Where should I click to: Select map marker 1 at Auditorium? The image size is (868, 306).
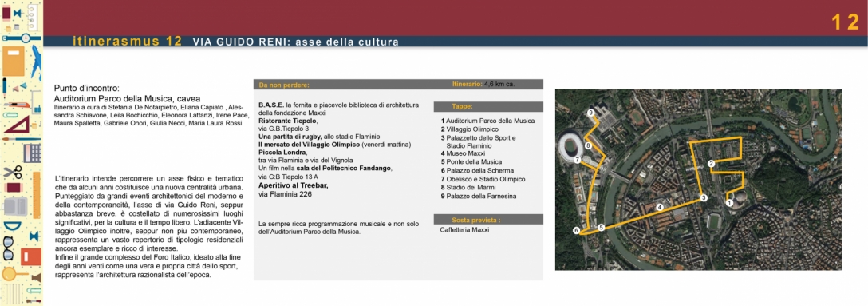[x=729, y=203]
